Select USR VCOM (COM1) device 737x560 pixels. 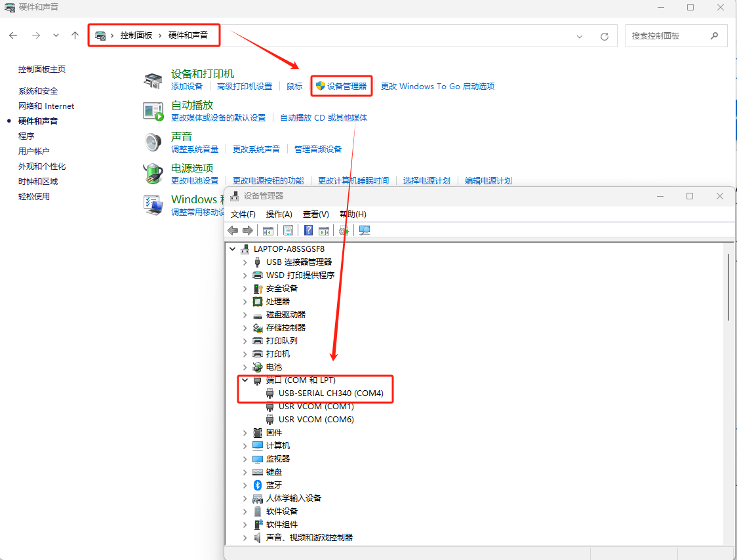(x=316, y=407)
